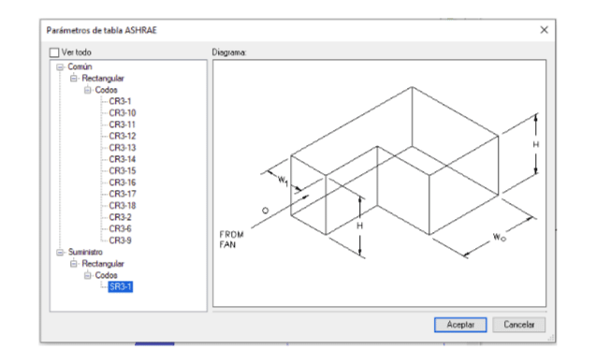Collapse the Común tree node
Viewport: 610px width, 364px height.
(x=60, y=66)
